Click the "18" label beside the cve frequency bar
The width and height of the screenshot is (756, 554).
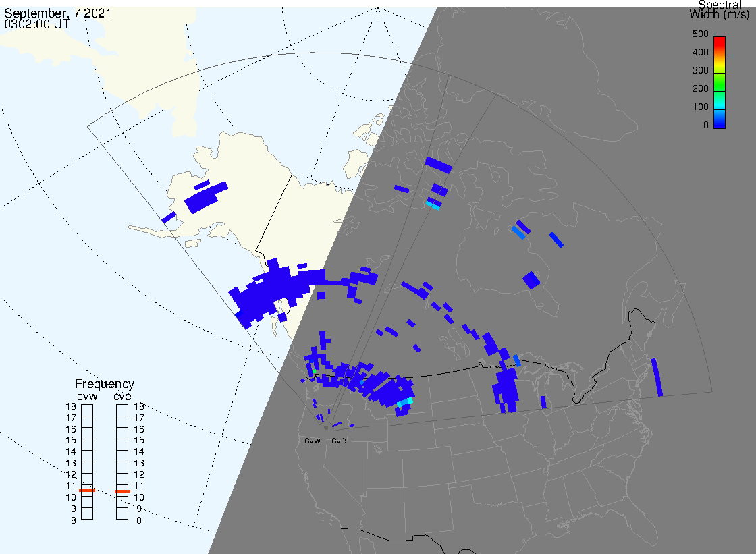(139, 406)
